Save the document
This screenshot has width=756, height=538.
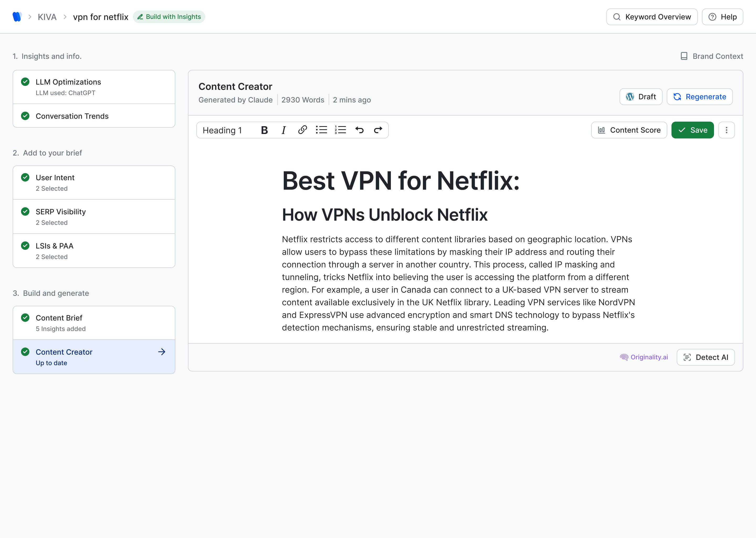coord(692,130)
